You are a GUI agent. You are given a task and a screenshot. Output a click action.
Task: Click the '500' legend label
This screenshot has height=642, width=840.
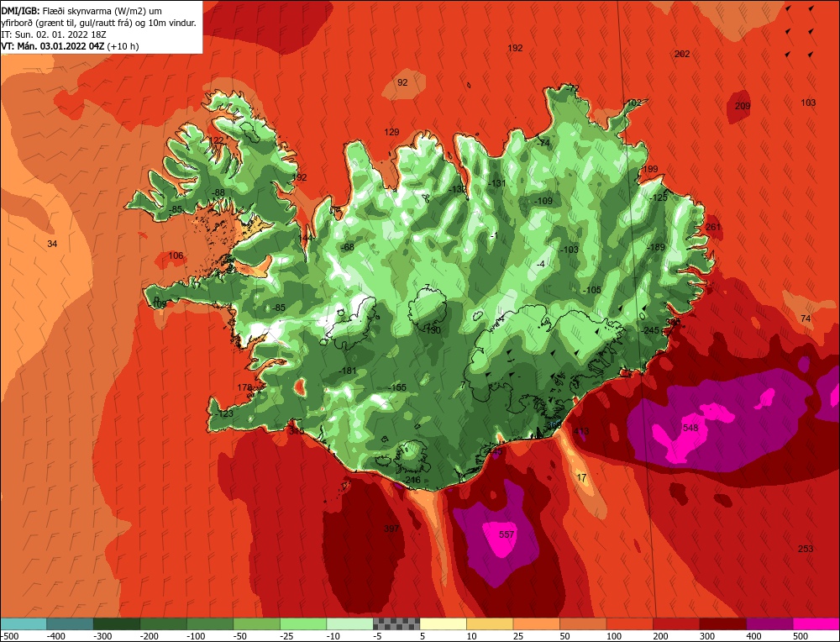click(x=801, y=636)
